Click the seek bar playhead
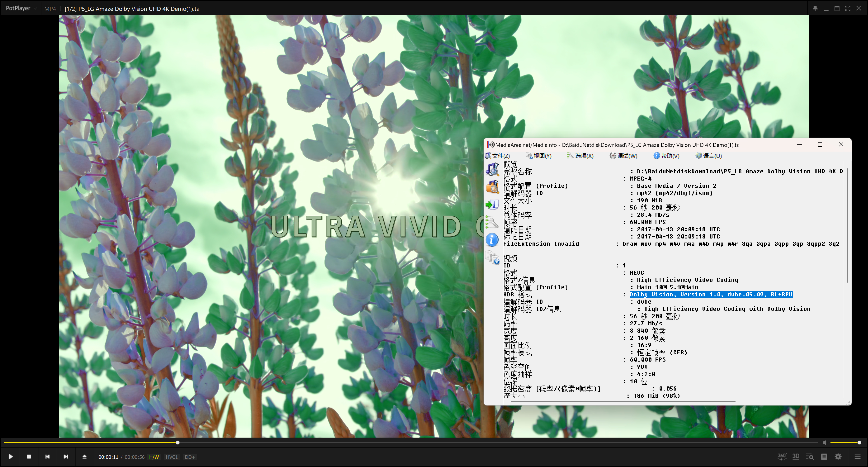 [x=178, y=442]
